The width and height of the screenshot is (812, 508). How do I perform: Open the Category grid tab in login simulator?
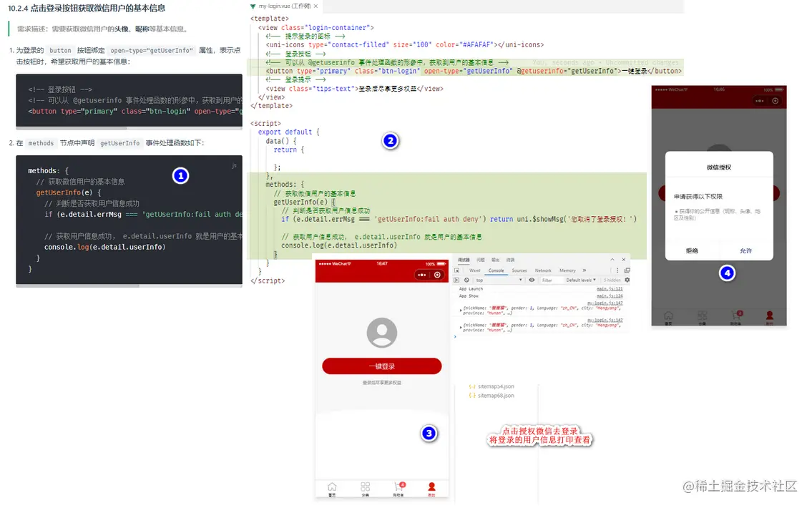[365, 489]
